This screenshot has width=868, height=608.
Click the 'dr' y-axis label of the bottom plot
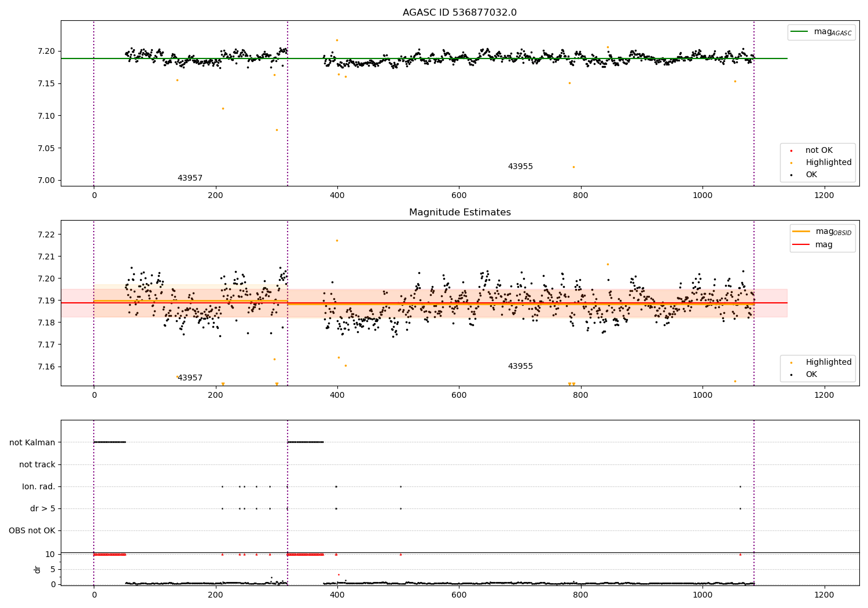(x=38, y=569)
